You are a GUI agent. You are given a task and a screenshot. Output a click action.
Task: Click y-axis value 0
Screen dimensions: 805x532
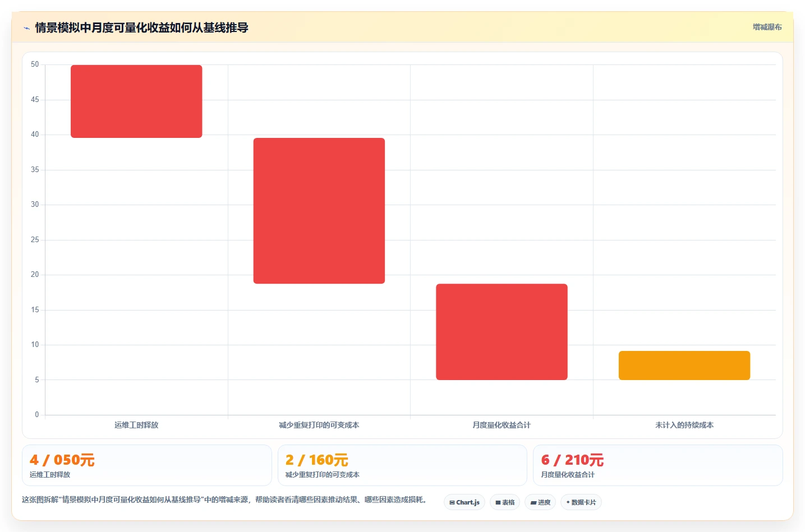pos(37,415)
